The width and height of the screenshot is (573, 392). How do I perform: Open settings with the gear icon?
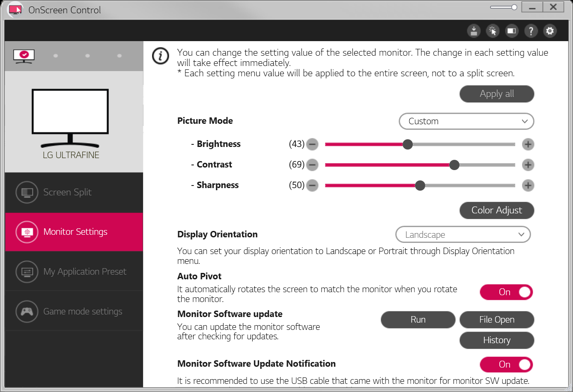[550, 31]
